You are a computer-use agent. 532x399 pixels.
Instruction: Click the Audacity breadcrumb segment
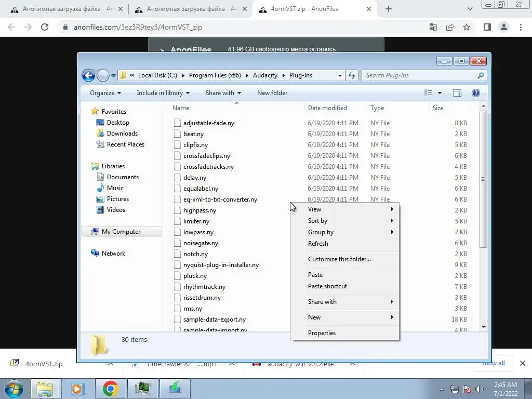pos(265,75)
